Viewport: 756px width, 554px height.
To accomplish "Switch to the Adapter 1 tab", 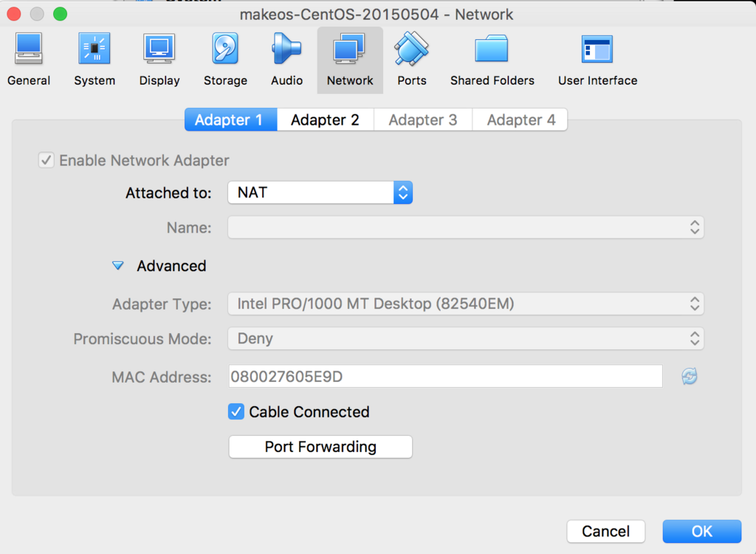I will 230,120.
